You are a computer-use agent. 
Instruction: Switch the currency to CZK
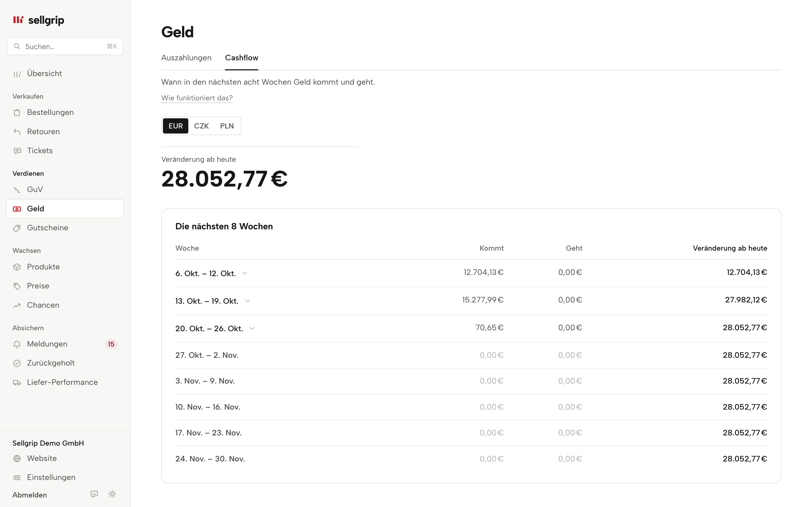click(201, 126)
